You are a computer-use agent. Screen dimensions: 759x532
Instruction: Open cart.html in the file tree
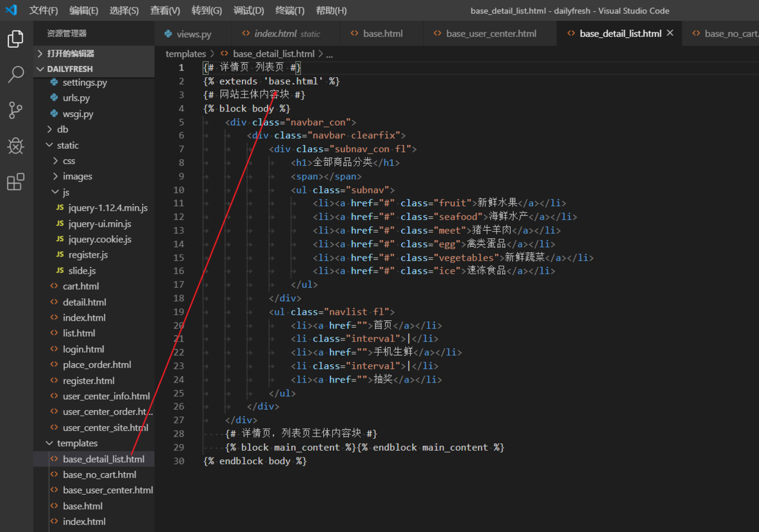point(80,286)
